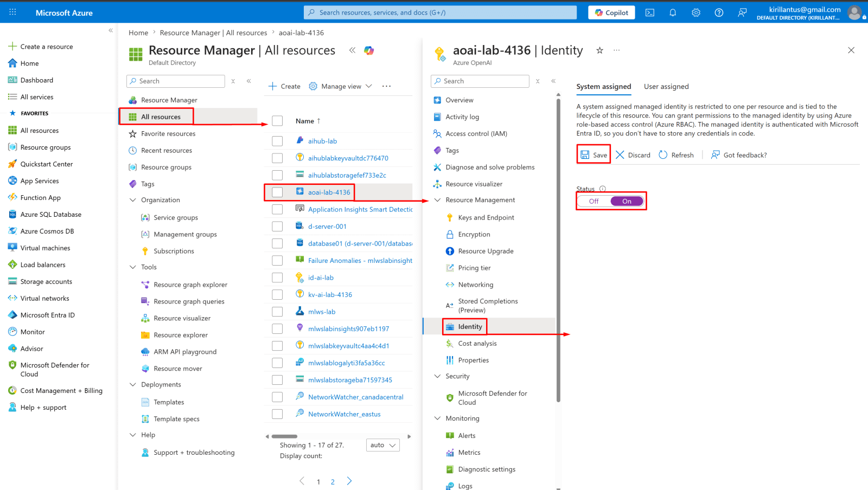Collapse the Help section in Resource Manager menu
The height and width of the screenshot is (490, 868).
pyautogui.click(x=133, y=435)
